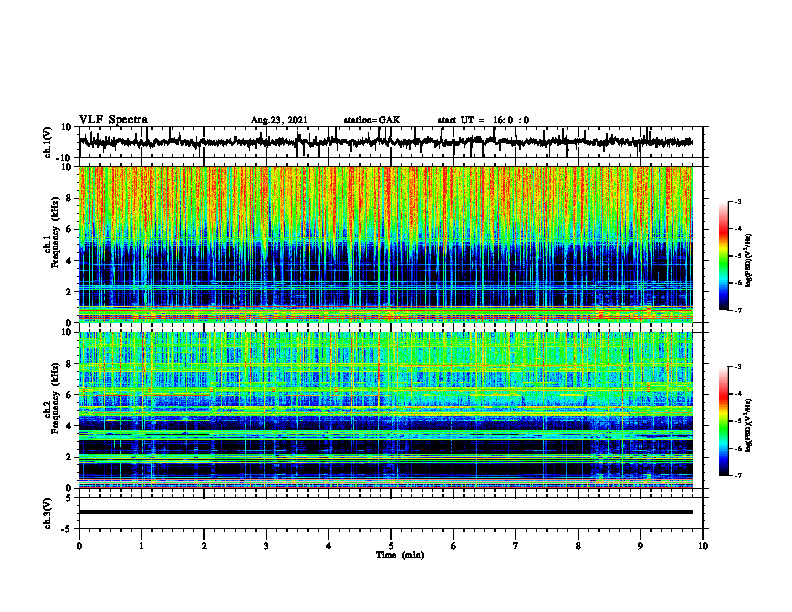Click '-3' label on ch.2 color scale
The width and height of the screenshot is (792, 612).
(737, 367)
